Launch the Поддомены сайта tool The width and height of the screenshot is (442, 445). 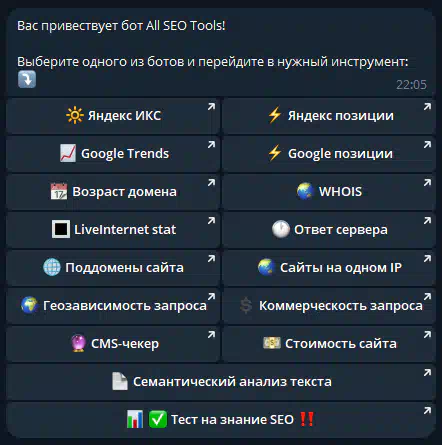point(113,268)
